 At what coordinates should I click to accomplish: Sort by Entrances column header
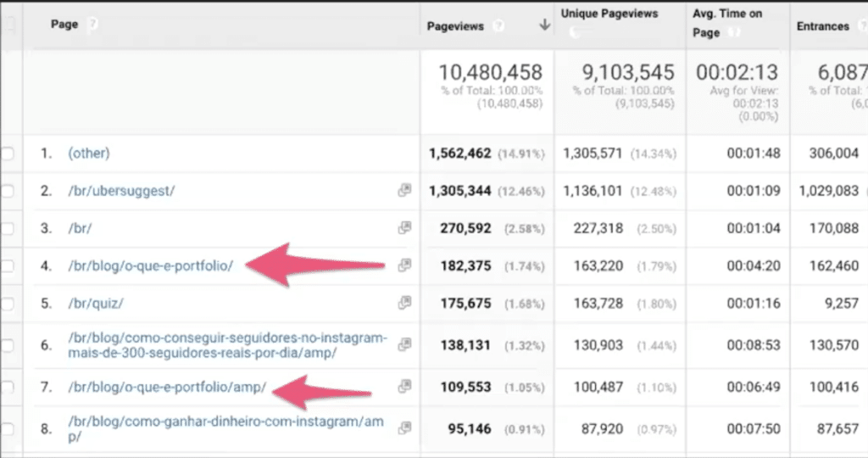tap(822, 26)
